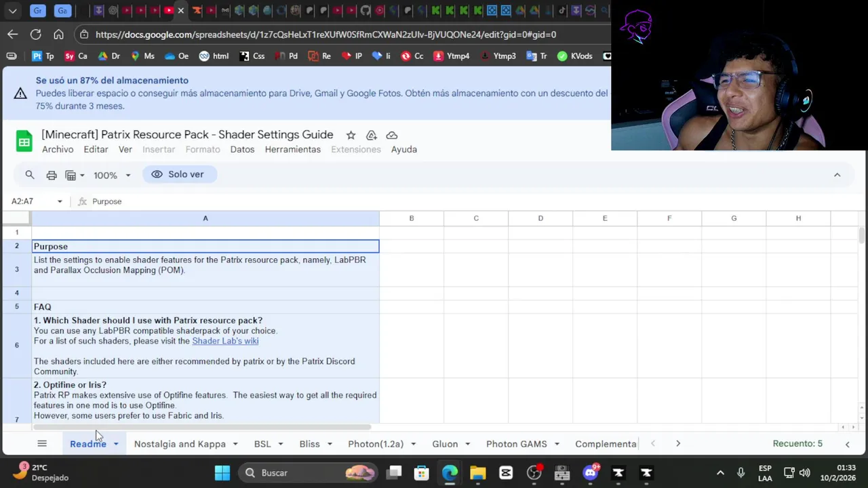Open the Sheets home icon
Screen dimensions: 868x488
pyautogui.click(x=24, y=142)
